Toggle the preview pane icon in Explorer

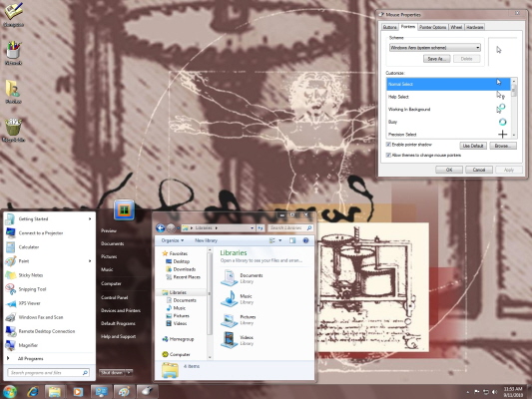point(292,240)
